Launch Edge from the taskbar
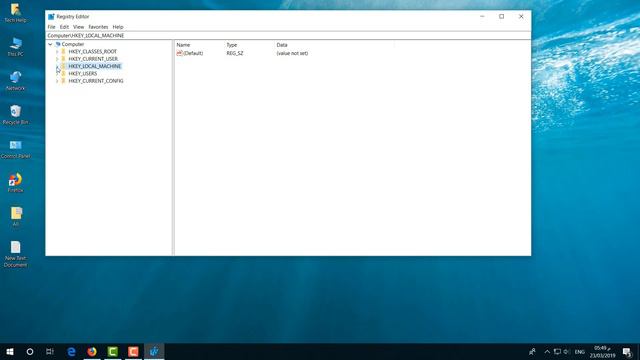The width and height of the screenshot is (640, 360). pyautogui.click(x=71, y=351)
